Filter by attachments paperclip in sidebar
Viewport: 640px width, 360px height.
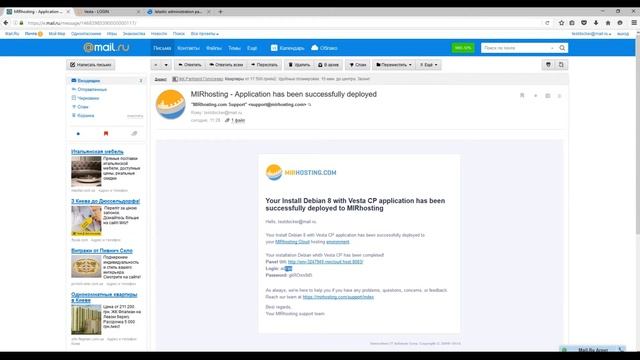[134, 133]
